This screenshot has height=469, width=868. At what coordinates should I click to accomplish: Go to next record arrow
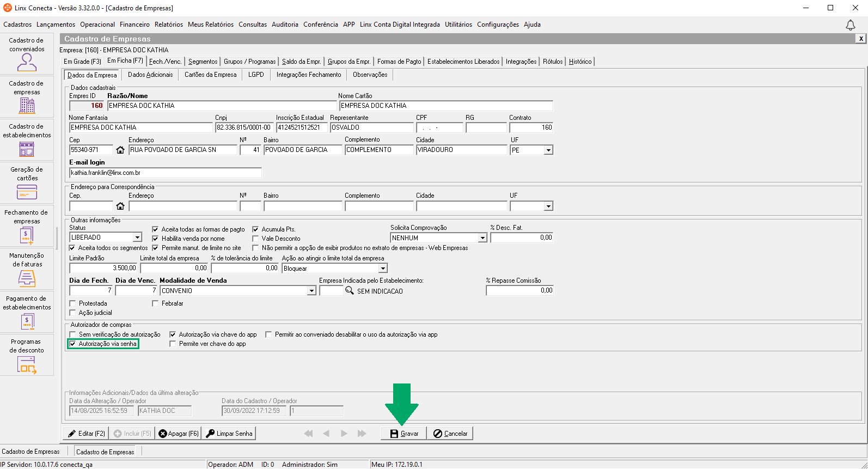pyautogui.click(x=344, y=434)
